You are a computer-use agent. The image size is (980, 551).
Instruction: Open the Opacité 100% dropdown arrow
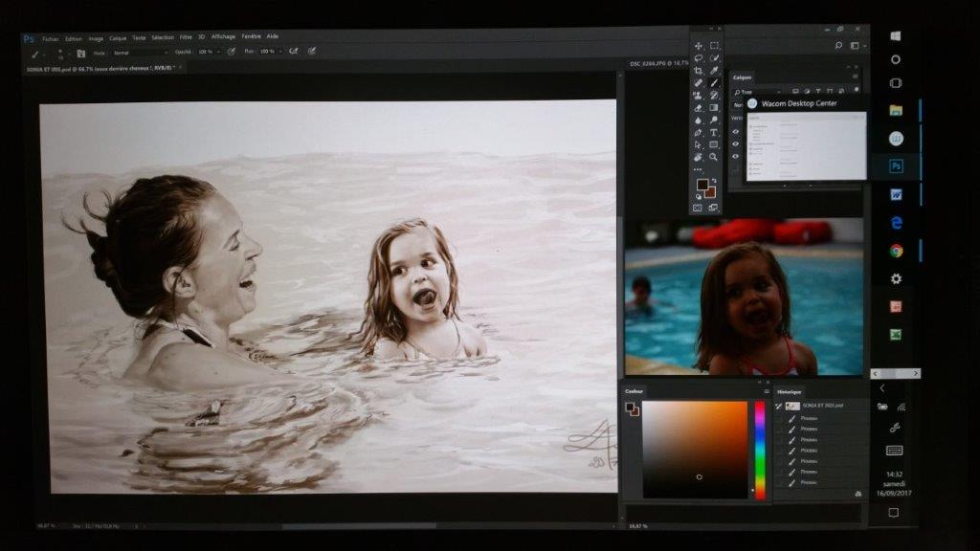pyautogui.click(x=218, y=52)
